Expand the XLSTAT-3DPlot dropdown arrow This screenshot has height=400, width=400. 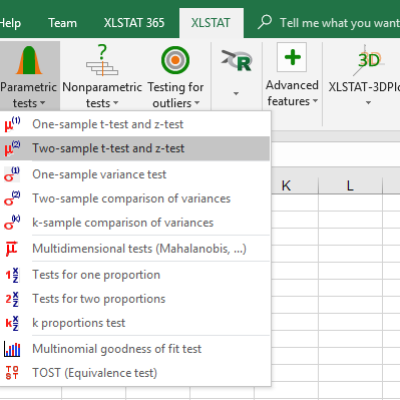(368, 103)
